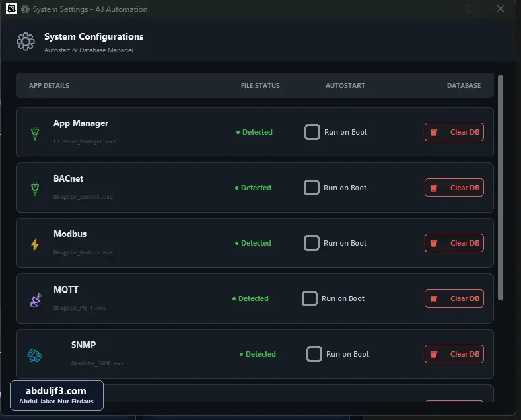Viewport: 521px width, 420px height.
Task: Click Detected status for BACnet
Action: (x=253, y=188)
